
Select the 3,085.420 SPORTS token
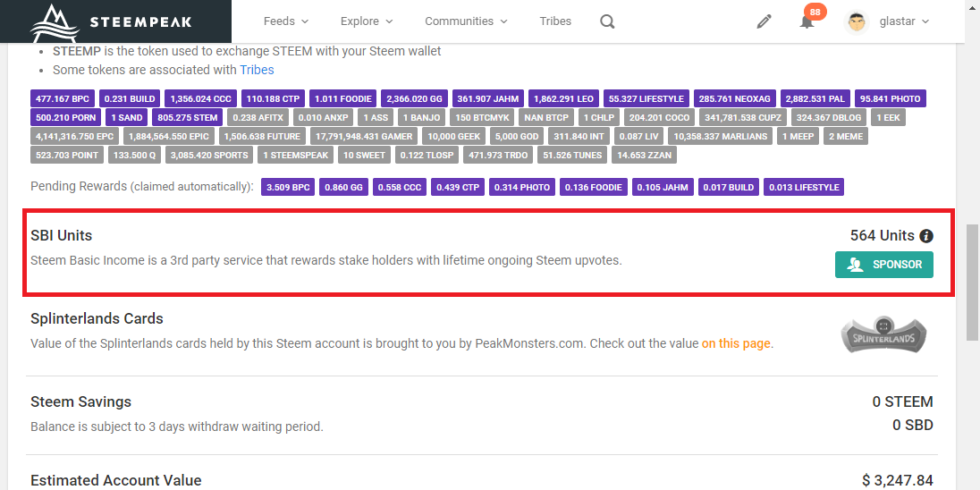click(209, 155)
